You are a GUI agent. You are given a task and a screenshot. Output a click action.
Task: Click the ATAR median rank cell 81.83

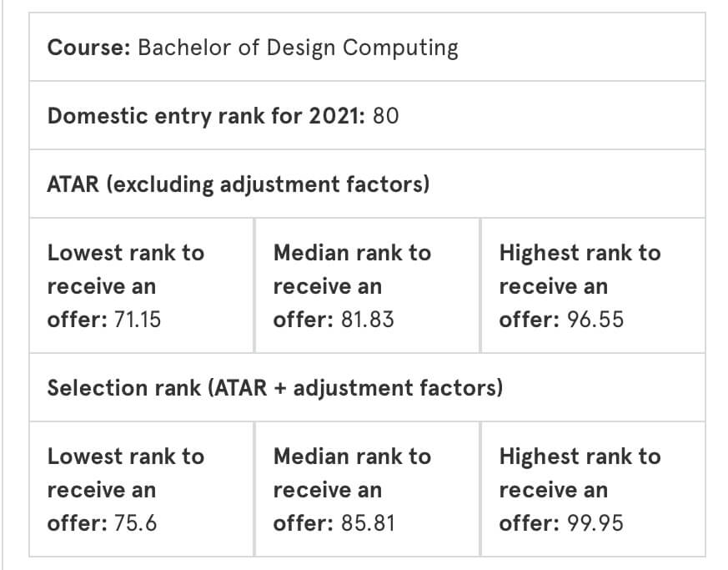[367, 285]
